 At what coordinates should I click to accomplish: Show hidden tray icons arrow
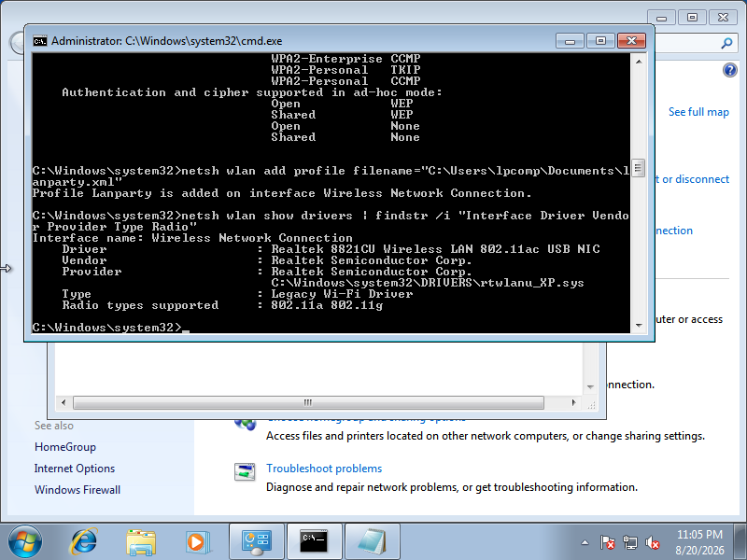coord(585,542)
